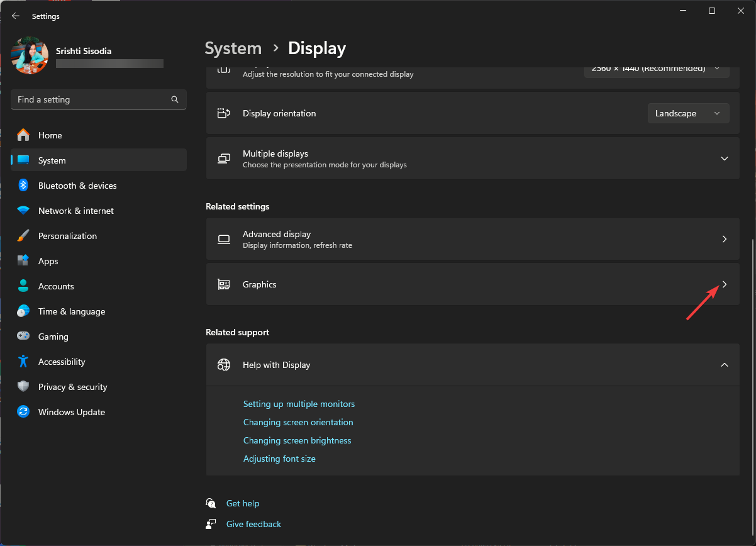Click the Get help headset icon
This screenshot has width=756, height=546.
click(x=211, y=503)
